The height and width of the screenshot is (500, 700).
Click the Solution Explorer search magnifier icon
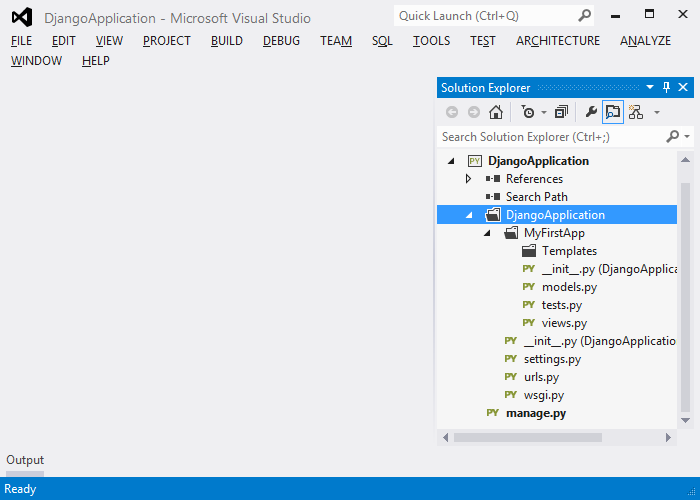(672, 136)
